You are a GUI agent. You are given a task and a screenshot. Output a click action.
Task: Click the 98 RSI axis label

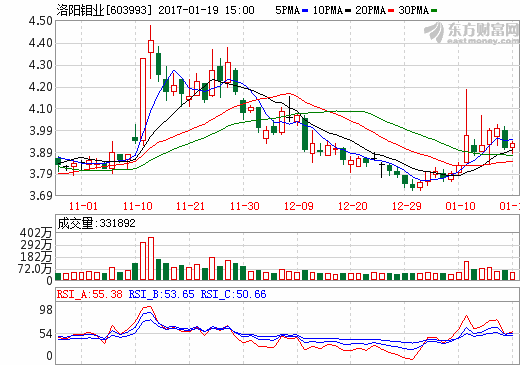tap(46, 310)
